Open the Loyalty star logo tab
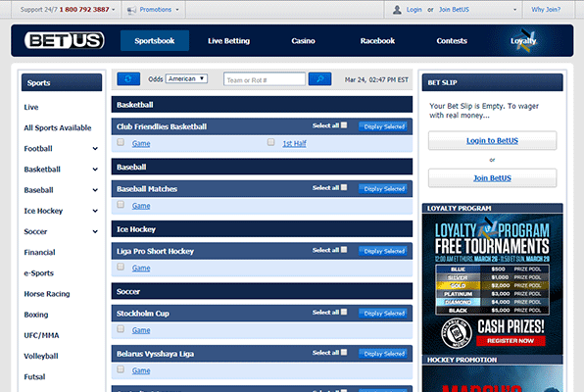Image resolution: width=584 pixels, height=392 pixels. click(523, 41)
